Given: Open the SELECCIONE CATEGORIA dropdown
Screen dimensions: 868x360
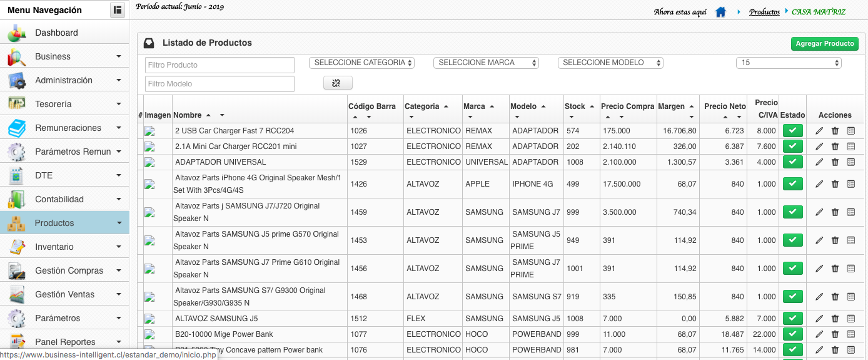Looking at the screenshot, I should click(x=362, y=63).
